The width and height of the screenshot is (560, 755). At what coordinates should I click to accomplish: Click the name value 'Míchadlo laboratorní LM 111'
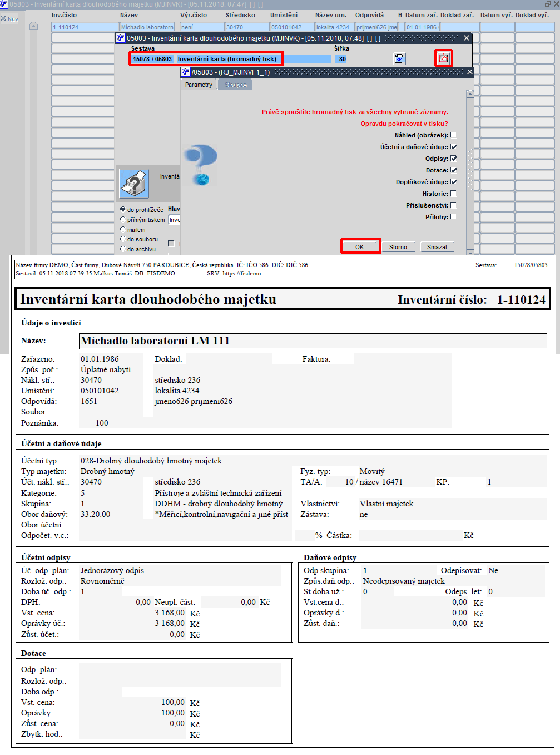point(155,341)
